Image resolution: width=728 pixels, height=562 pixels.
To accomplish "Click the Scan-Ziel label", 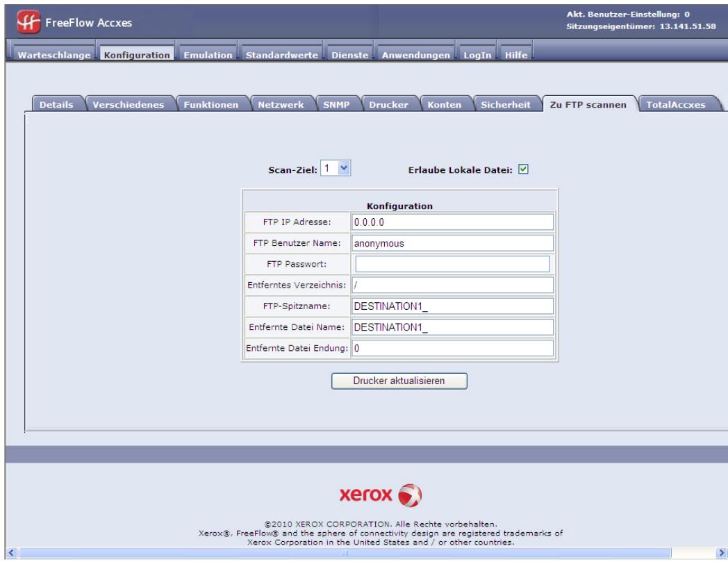I will [x=292, y=170].
